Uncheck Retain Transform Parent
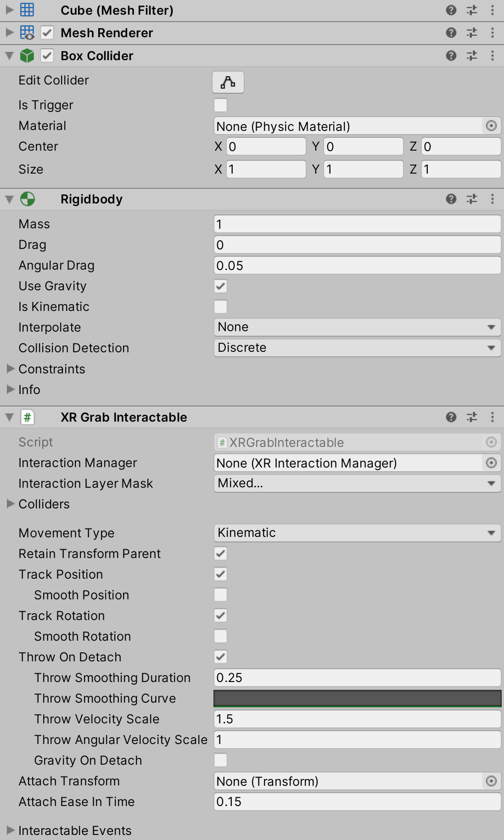This screenshot has height=840, width=504. (x=221, y=553)
